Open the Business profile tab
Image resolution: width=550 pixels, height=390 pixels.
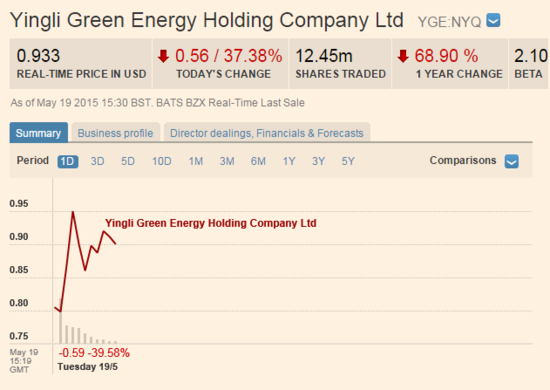(115, 133)
